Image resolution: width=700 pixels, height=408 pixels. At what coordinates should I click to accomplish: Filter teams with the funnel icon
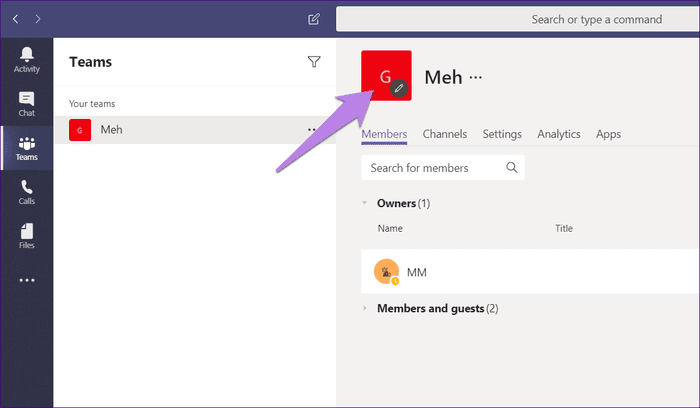coord(314,62)
